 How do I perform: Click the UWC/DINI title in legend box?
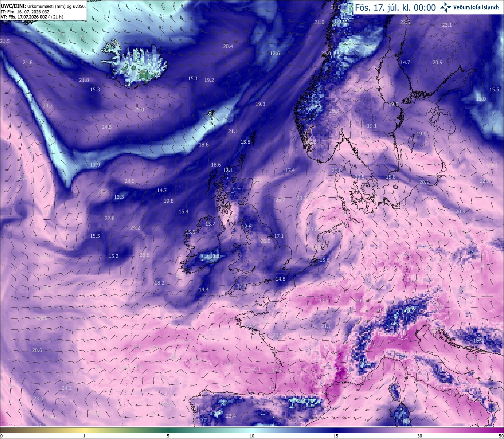point(13,6)
